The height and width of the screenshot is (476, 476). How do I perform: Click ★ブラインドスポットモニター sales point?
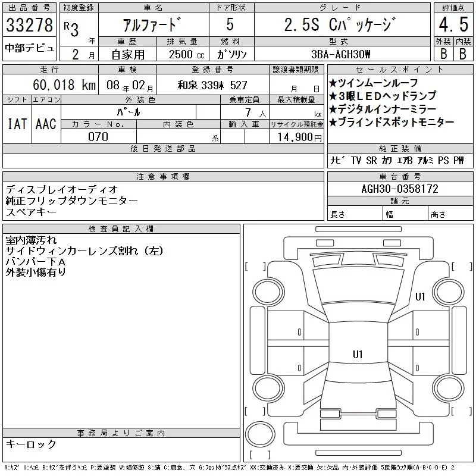pyautogui.click(x=392, y=122)
